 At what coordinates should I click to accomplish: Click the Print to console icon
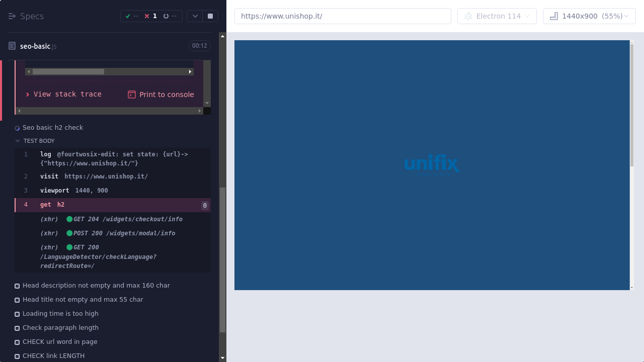click(132, 95)
